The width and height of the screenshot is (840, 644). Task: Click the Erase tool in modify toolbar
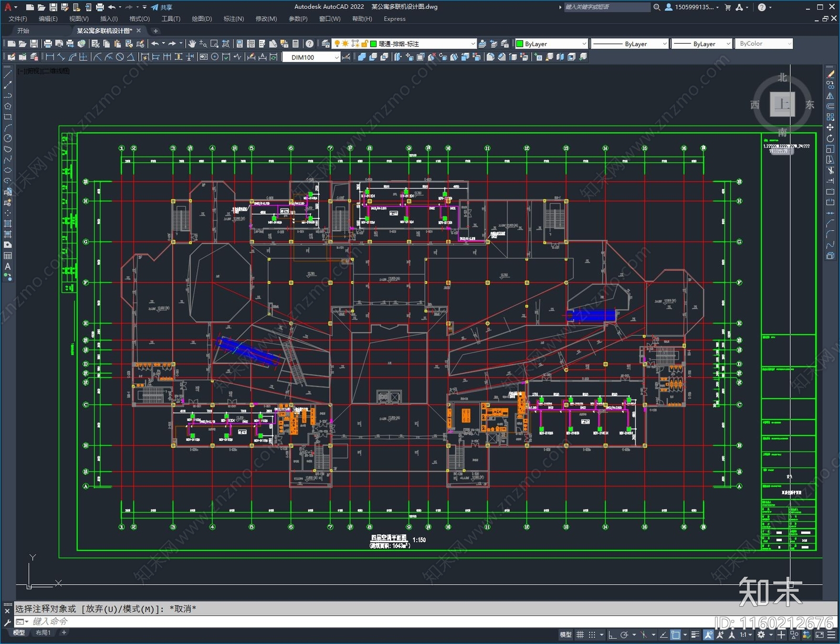pos(830,75)
